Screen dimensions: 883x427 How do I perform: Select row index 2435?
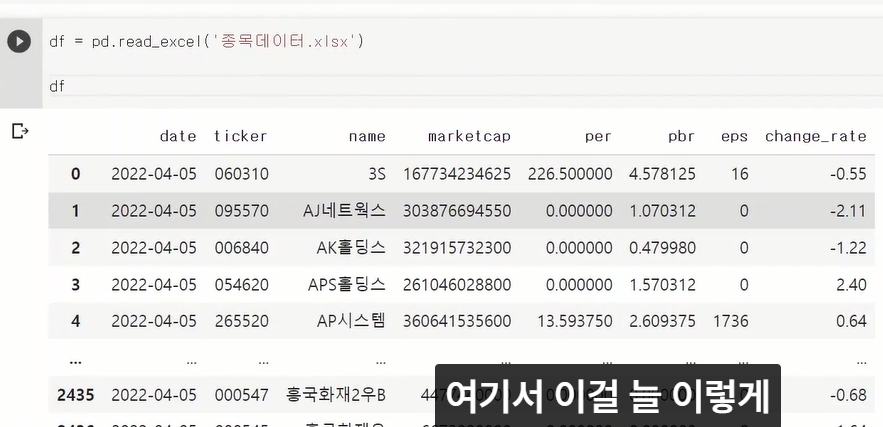[75, 395]
